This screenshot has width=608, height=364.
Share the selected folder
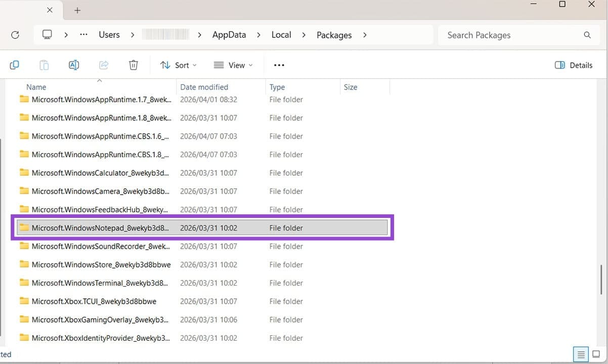(103, 65)
